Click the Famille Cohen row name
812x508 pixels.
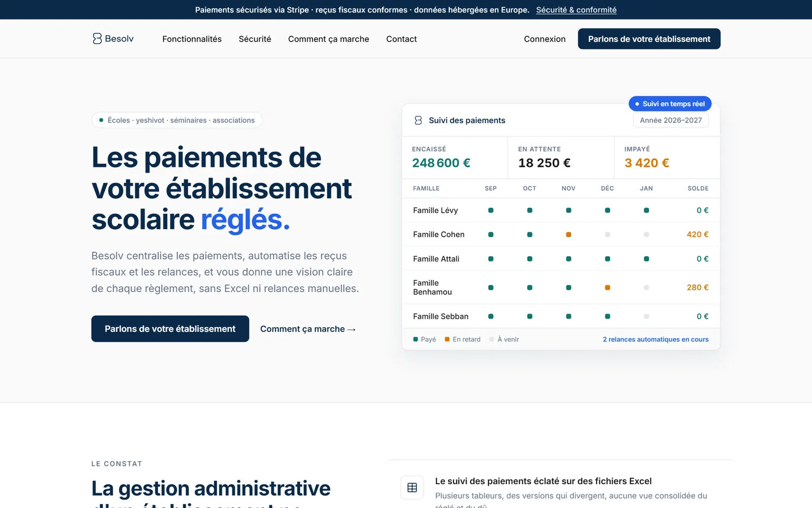tap(438, 235)
